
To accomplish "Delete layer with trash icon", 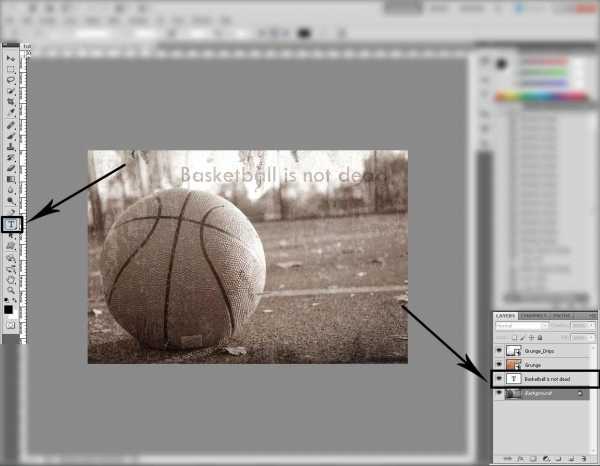I will pyautogui.click(x=584, y=458).
